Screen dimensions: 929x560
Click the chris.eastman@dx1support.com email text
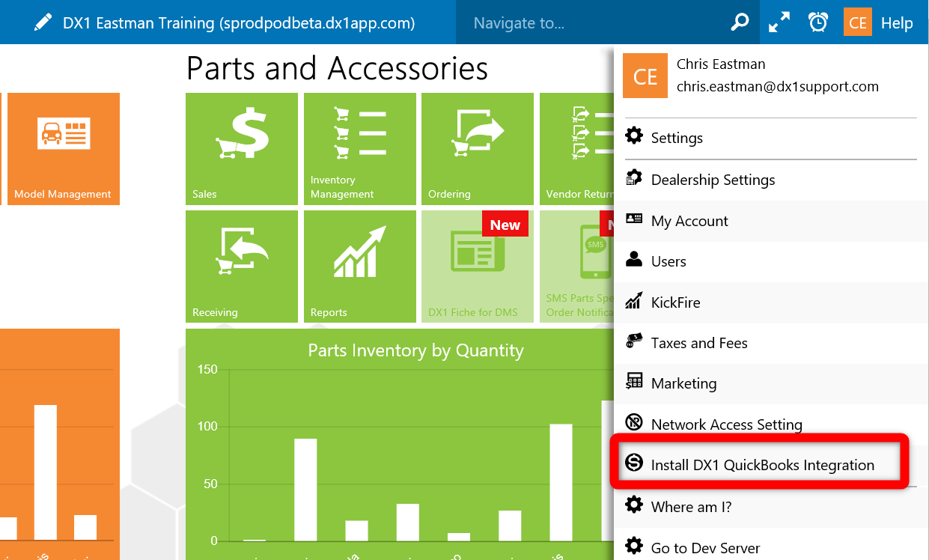[778, 86]
